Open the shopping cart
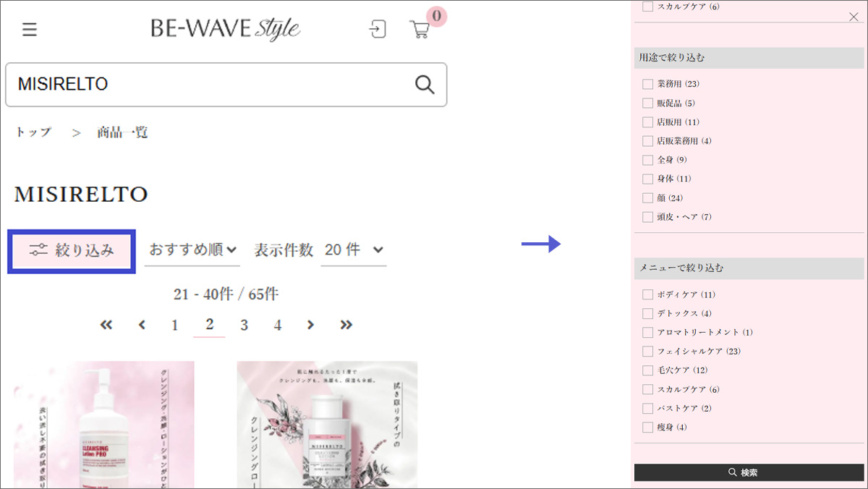This screenshot has height=489, width=868. (x=420, y=30)
